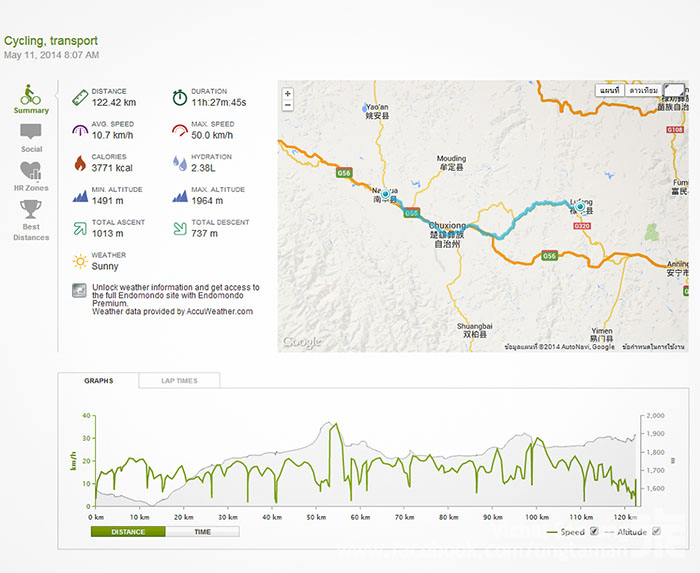Open the Summary cyclist icon

coord(30,95)
